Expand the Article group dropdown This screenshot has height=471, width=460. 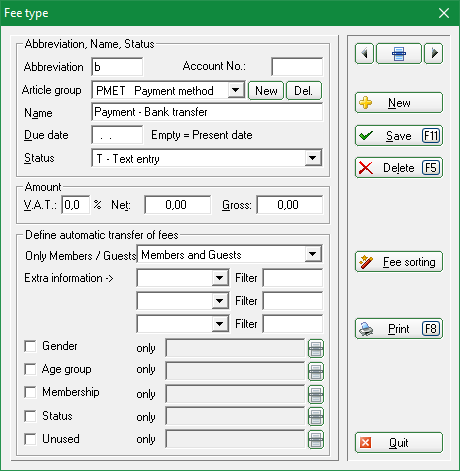(236, 90)
